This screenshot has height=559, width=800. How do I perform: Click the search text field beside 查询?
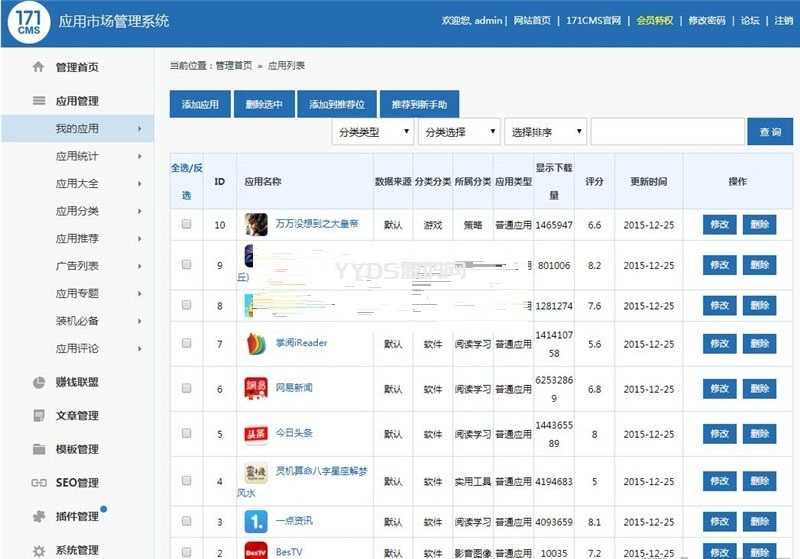pos(667,132)
